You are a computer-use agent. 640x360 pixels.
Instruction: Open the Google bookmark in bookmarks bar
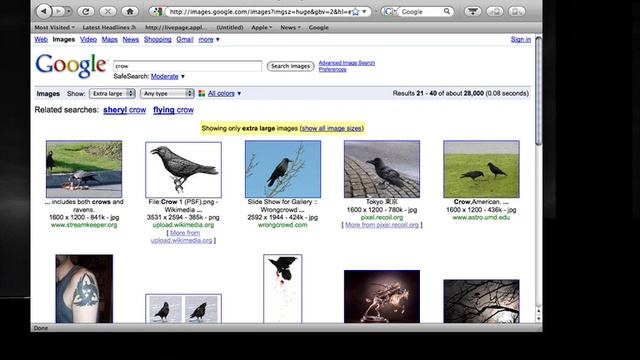(x=319, y=27)
